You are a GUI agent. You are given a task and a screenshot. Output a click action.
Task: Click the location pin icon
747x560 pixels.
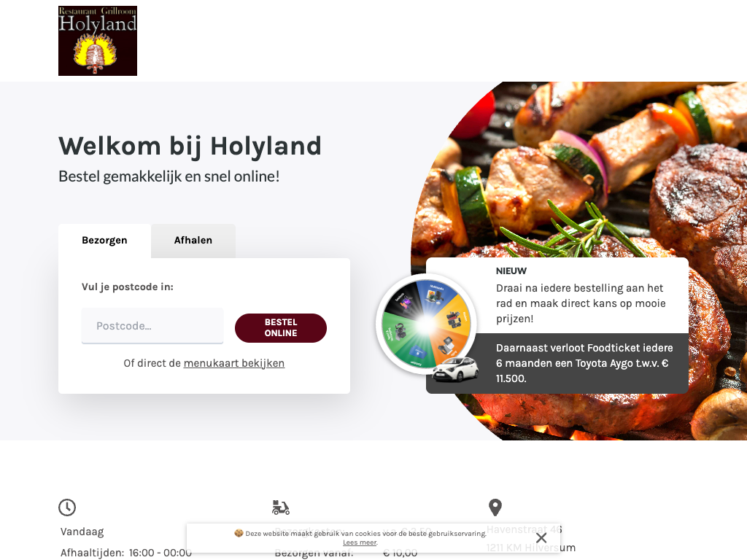(x=495, y=507)
